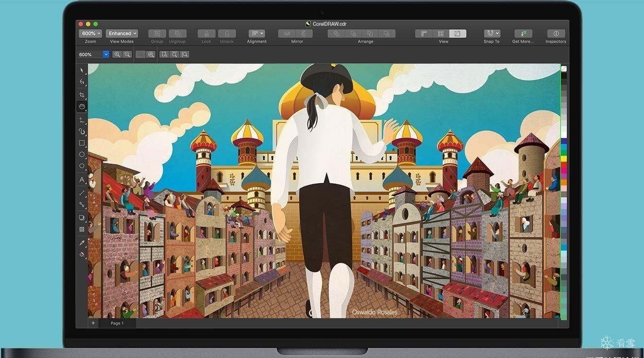
Task: Select the Freehand curve tool
Action: (82, 120)
